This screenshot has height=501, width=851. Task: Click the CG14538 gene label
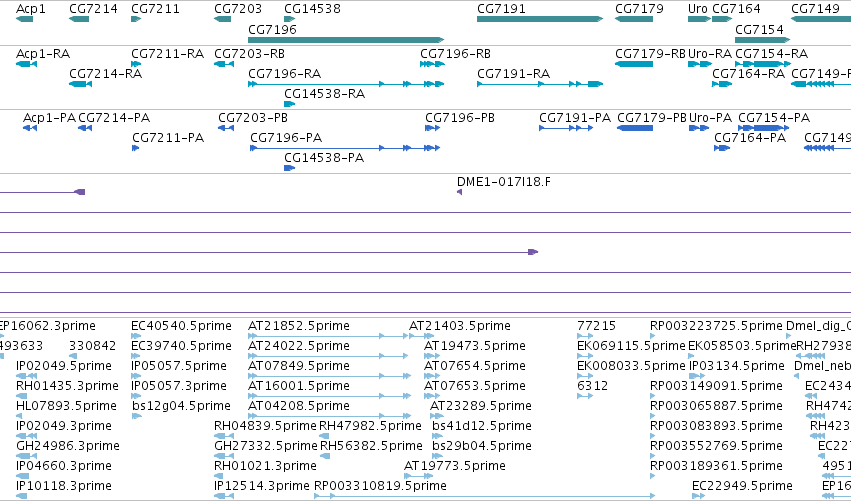click(313, 9)
